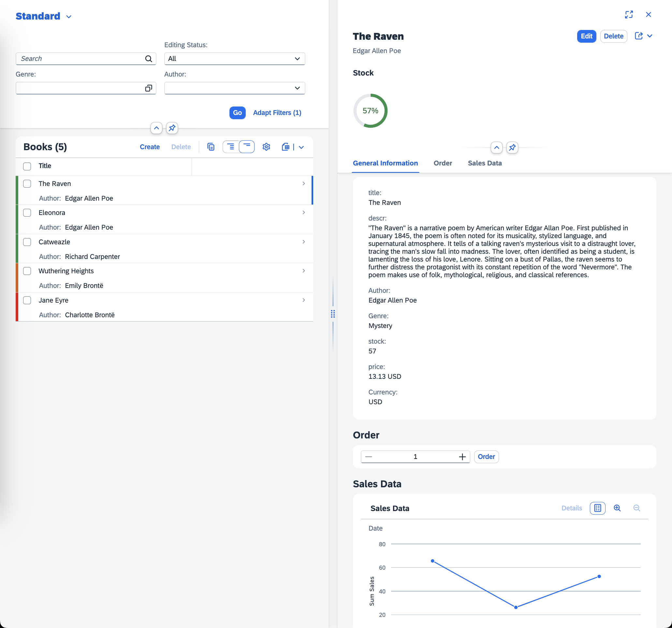Zoom out on the Sales Data chart
The height and width of the screenshot is (628, 672).
click(636, 508)
